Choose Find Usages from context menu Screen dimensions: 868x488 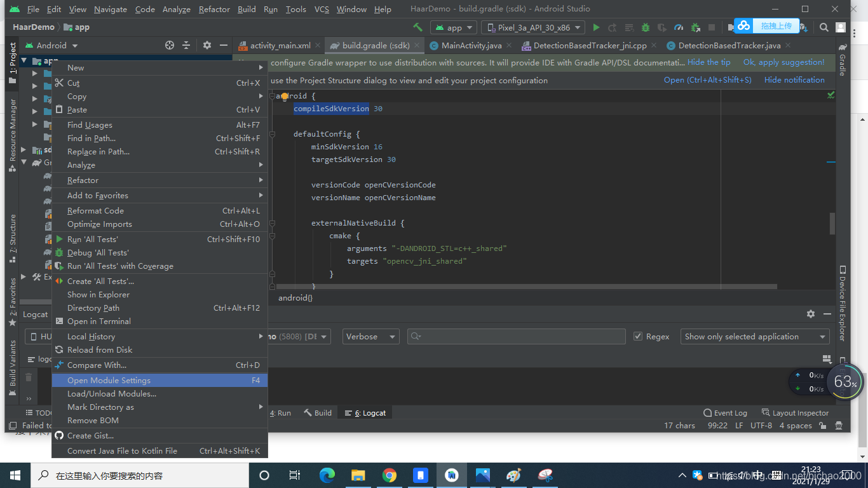point(159,125)
